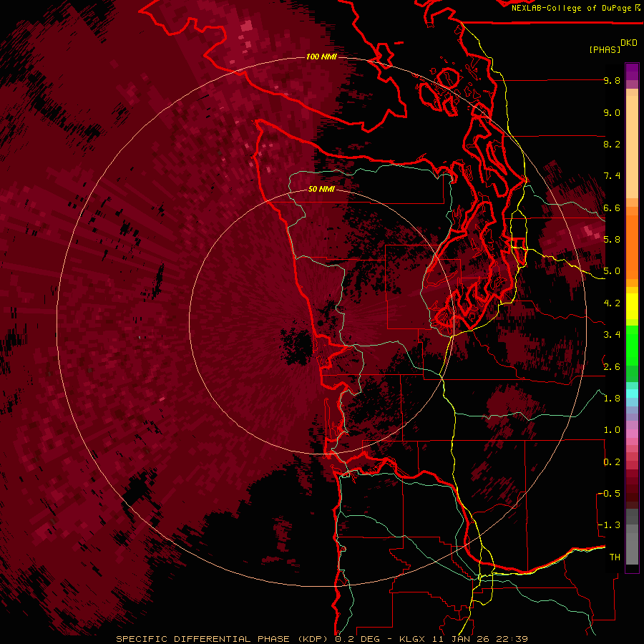Select the 8.2 scale value

click(x=612, y=144)
